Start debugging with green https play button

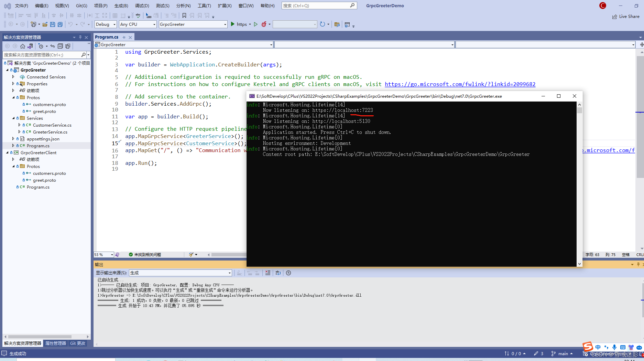[233, 24]
